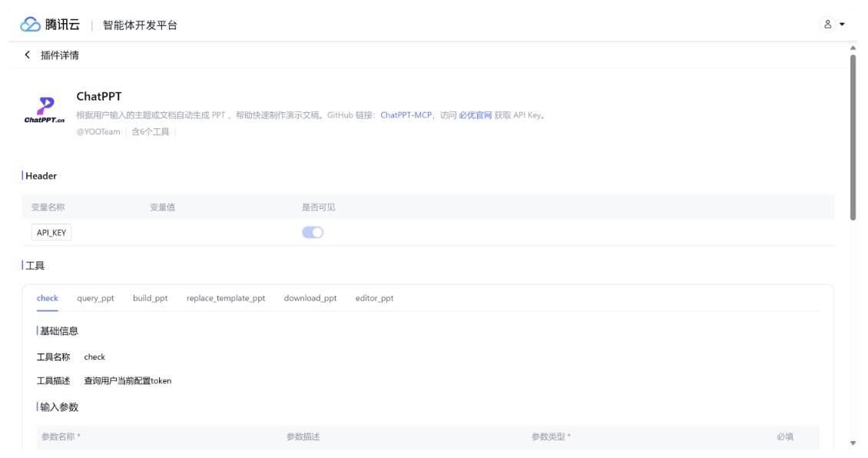
Task: Visit the 必优官网 link
Action: [x=475, y=115]
